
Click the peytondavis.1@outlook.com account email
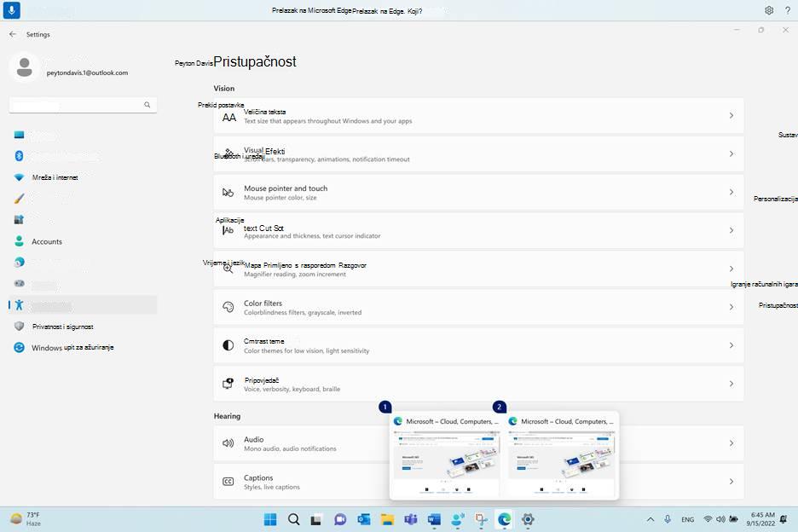(87, 72)
